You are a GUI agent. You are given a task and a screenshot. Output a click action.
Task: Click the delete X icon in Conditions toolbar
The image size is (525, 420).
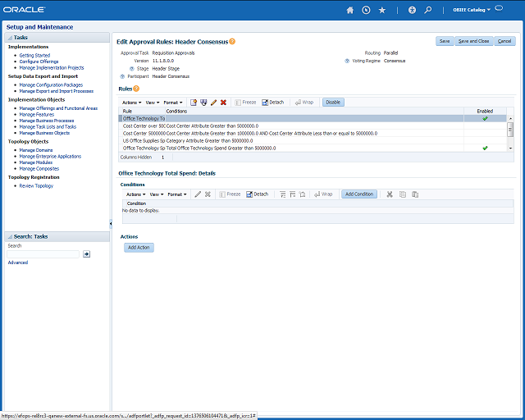pyautogui.click(x=208, y=194)
